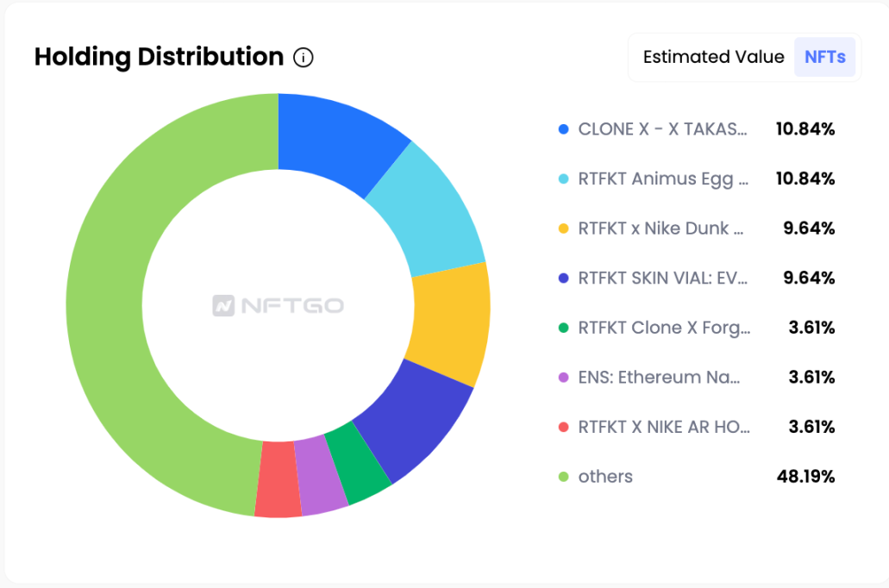The image size is (889, 588).
Task: Click the purple ENS legend dot
Action: pos(564,378)
